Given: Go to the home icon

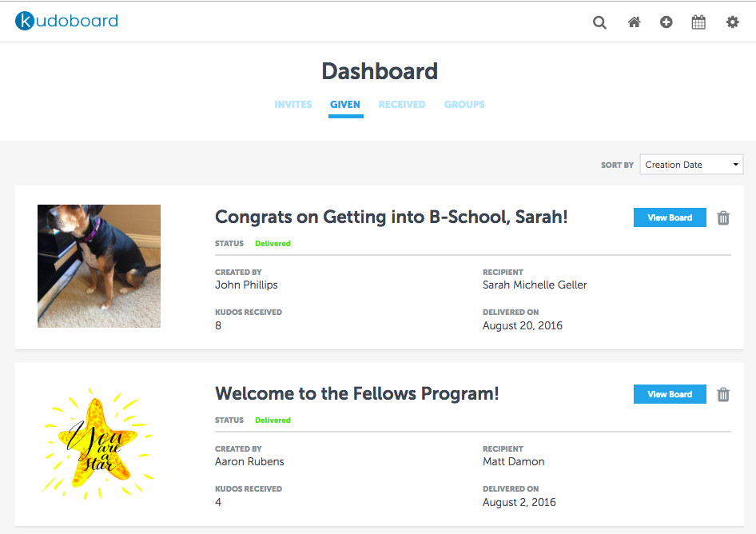Looking at the screenshot, I should tap(634, 22).
